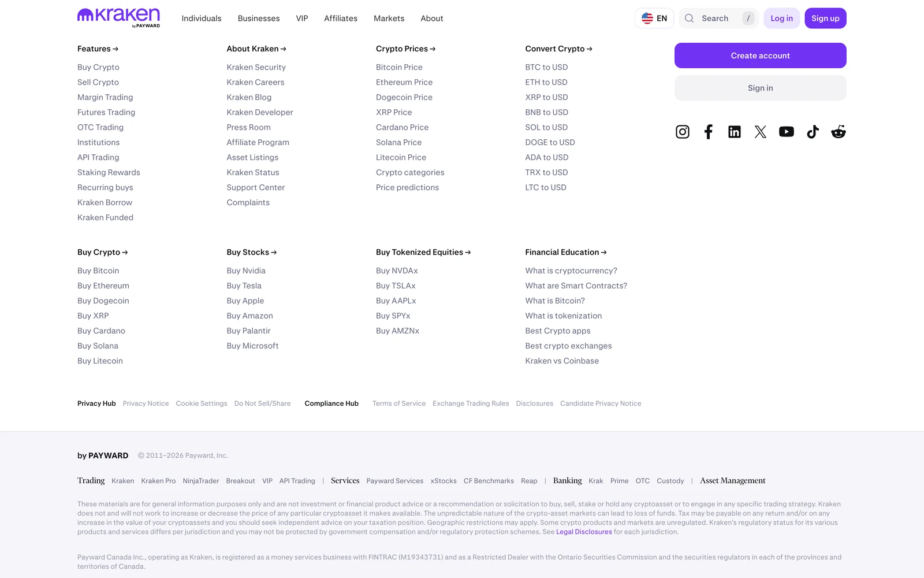Screen dimensions: 924x578
Task: Open Do Not Sell/Share link
Action: click(262, 403)
